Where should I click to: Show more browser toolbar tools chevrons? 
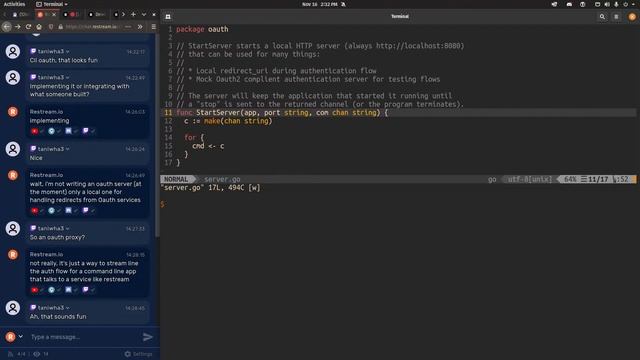tap(140, 27)
